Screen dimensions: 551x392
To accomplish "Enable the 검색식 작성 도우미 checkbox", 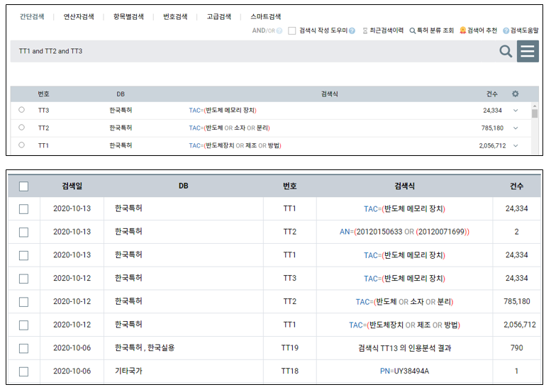I will pos(292,30).
